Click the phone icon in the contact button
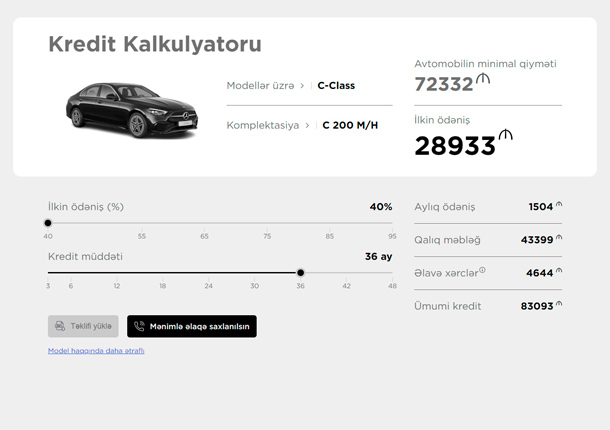610x430 pixels. point(139,326)
